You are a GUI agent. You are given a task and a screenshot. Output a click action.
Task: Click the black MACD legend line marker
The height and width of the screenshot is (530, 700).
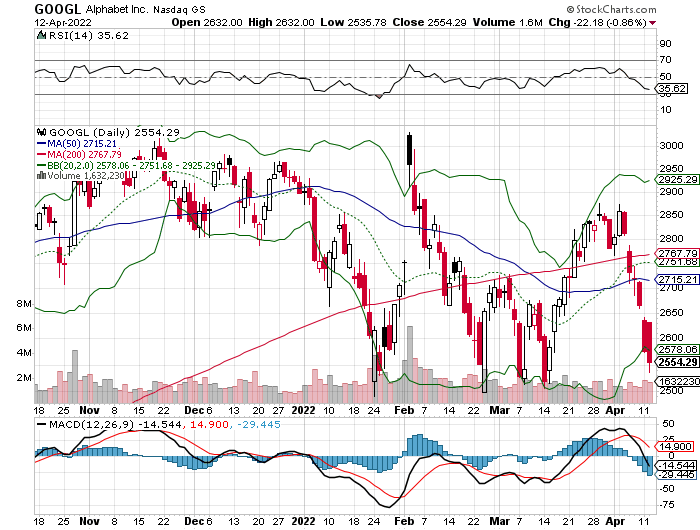[x=42, y=425]
